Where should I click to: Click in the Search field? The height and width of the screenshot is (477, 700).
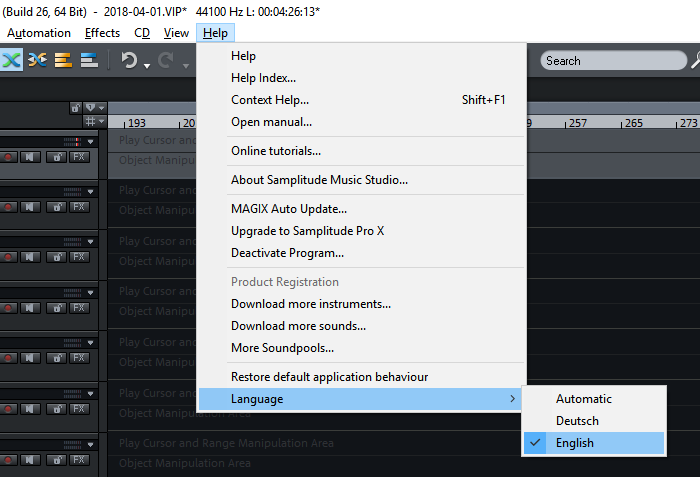point(610,61)
